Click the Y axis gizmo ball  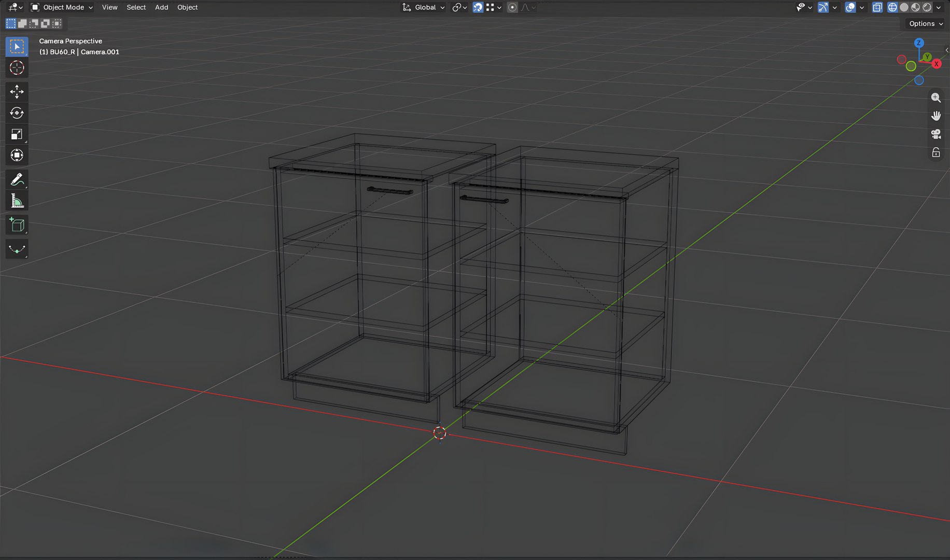tap(927, 57)
